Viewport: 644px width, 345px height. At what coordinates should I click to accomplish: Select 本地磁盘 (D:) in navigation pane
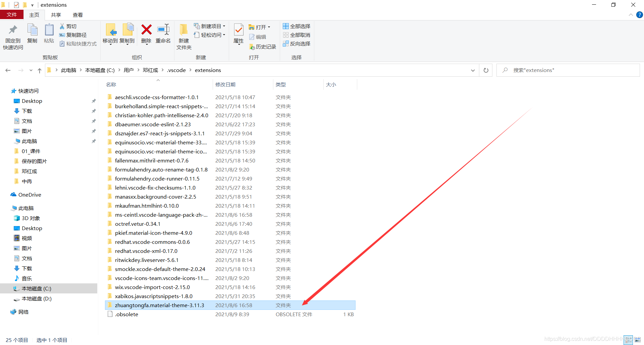pyautogui.click(x=37, y=298)
